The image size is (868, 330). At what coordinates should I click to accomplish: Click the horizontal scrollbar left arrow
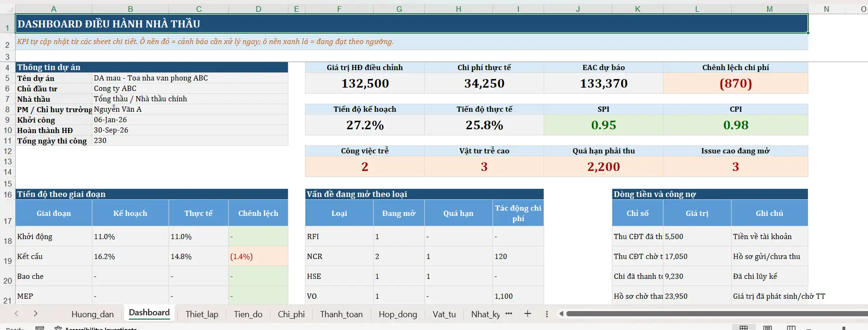[561, 314]
